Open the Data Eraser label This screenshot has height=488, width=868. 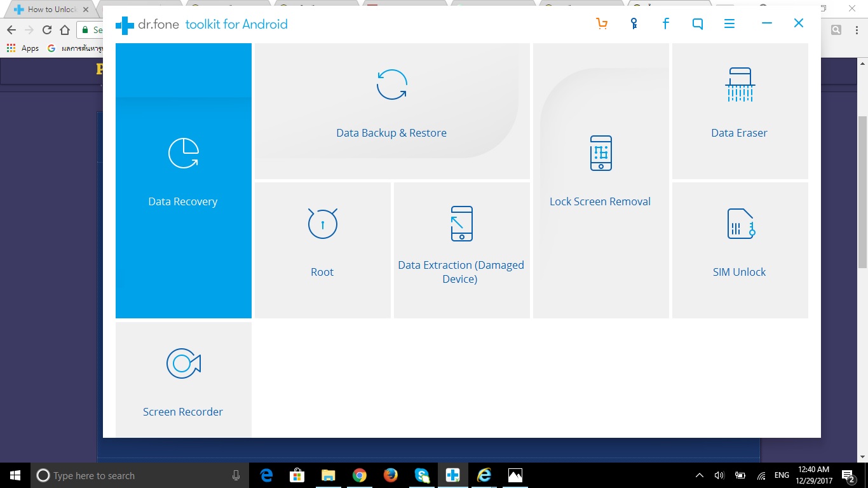coord(739,133)
